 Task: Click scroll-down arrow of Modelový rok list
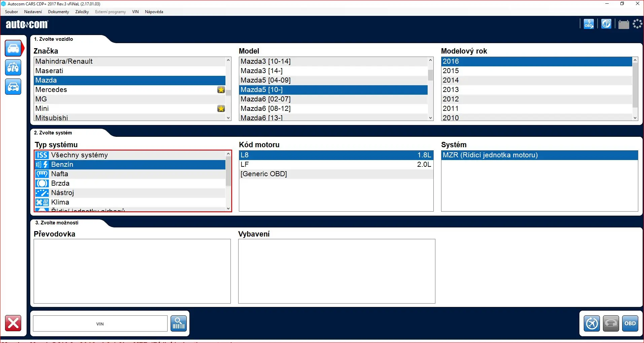pyautogui.click(x=635, y=118)
